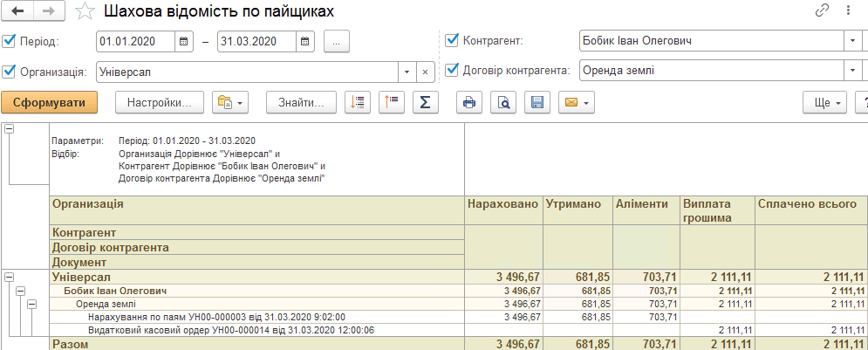Click the Договір контрагента field Оренда землі
This screenshot has width=868, height=350.
point(711,71)
